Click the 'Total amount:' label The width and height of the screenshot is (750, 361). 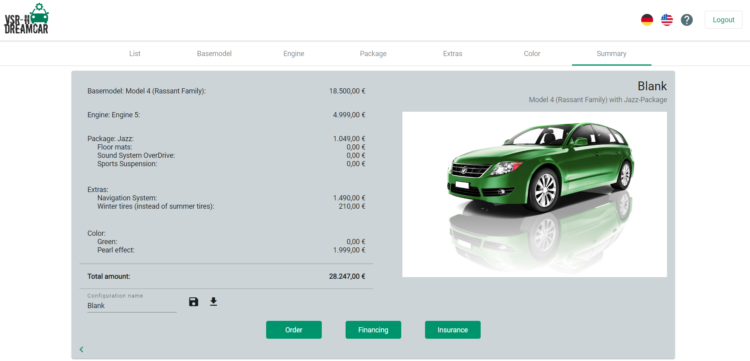coord(109,276)
